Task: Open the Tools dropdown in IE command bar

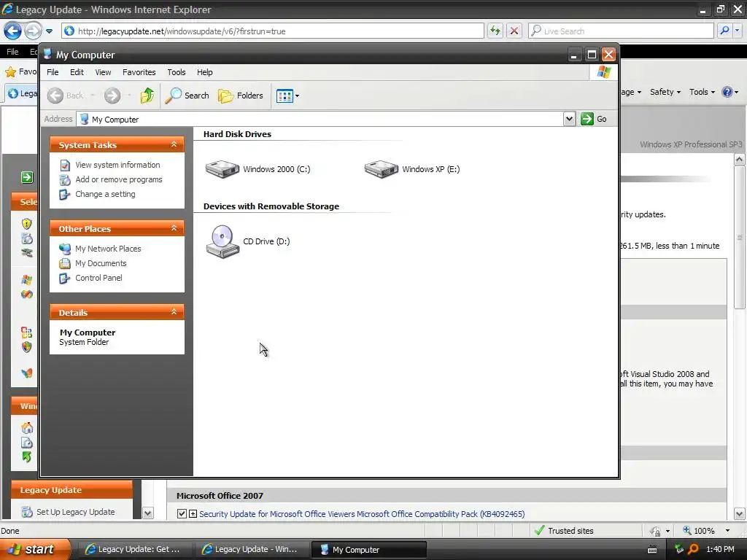Action: 702,92
